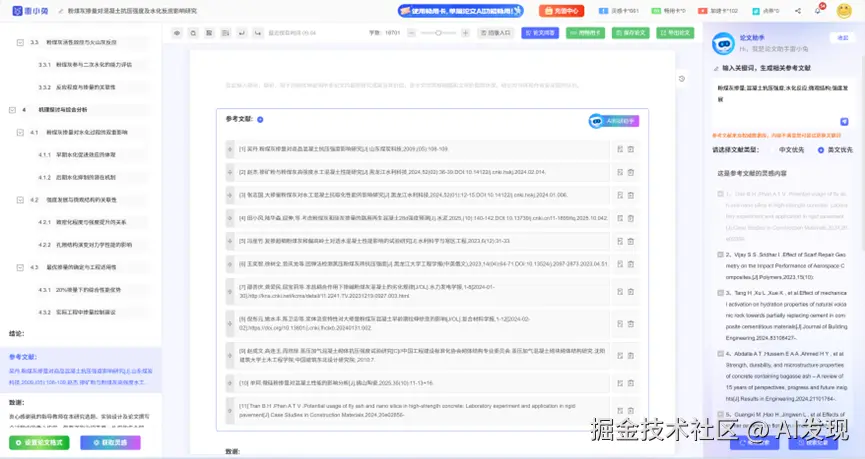Check suggested reference 1 by Tran B H
Image resolution: width=865 pixels, height=459 pixels.
click(720, 194)
